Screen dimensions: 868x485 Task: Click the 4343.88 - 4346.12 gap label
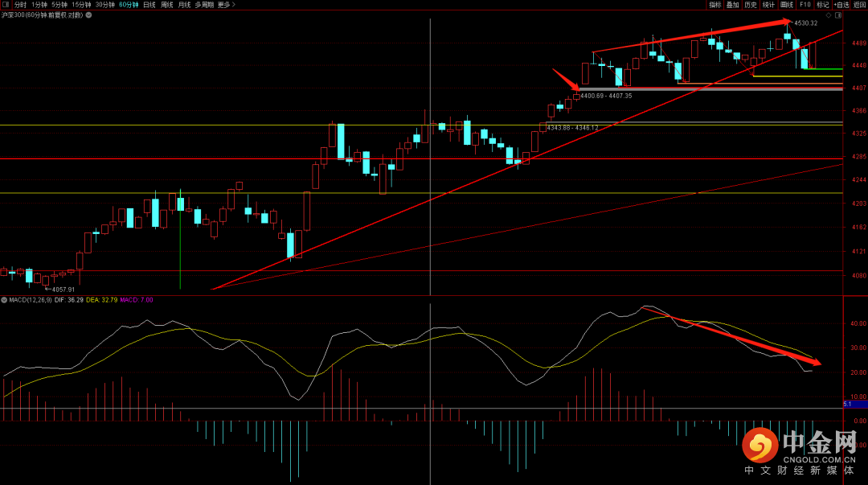[572, 128]
